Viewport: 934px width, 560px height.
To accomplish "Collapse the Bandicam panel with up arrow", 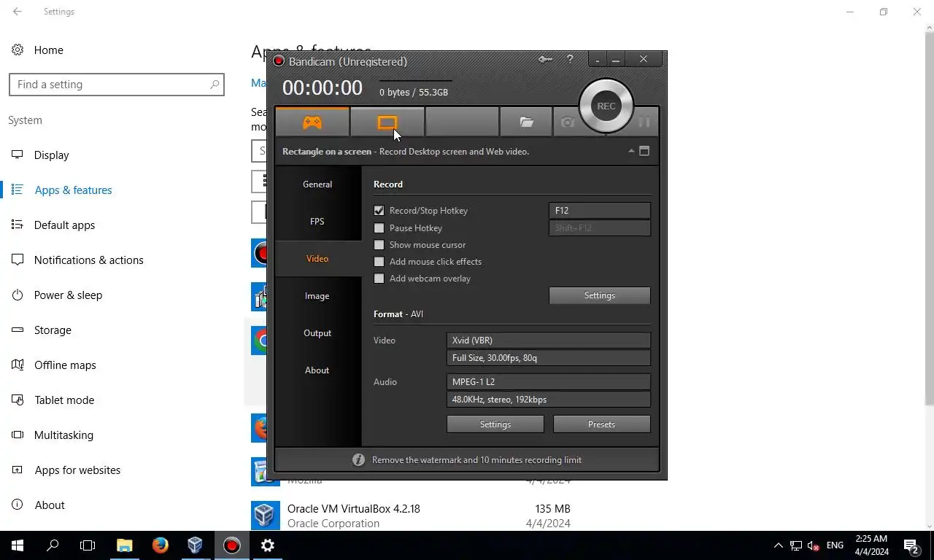I will pyautogui.click(x=631, y=151).
